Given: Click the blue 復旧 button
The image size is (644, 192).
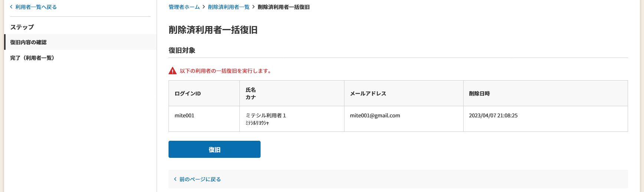Looking at the screenshot, I should pos(215,149).
